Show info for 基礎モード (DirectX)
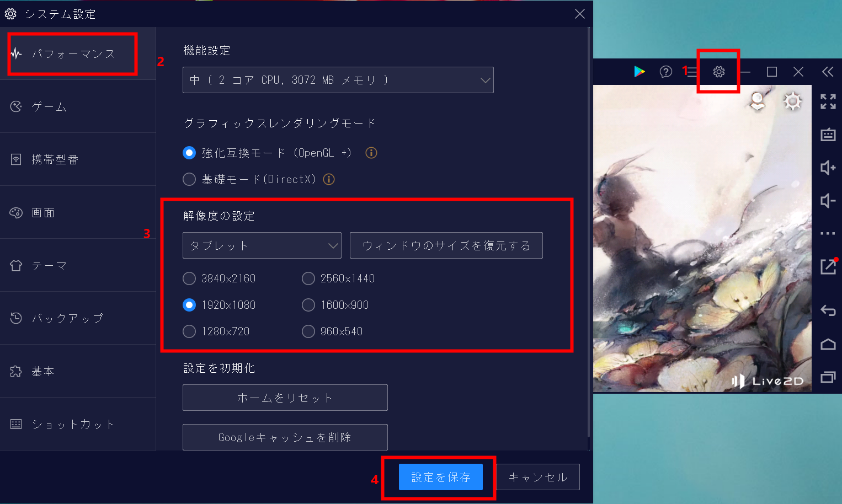Screen dimensions: 842x504 click(x=329, y=179)
